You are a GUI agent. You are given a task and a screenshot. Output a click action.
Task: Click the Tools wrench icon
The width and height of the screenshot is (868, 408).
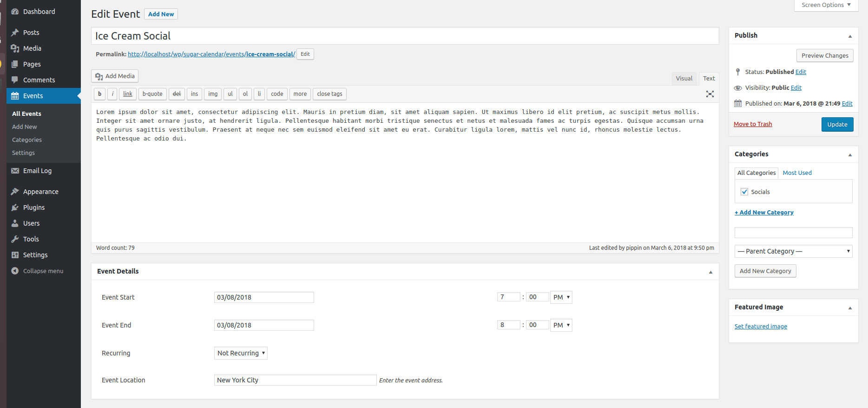pos(15,239)
